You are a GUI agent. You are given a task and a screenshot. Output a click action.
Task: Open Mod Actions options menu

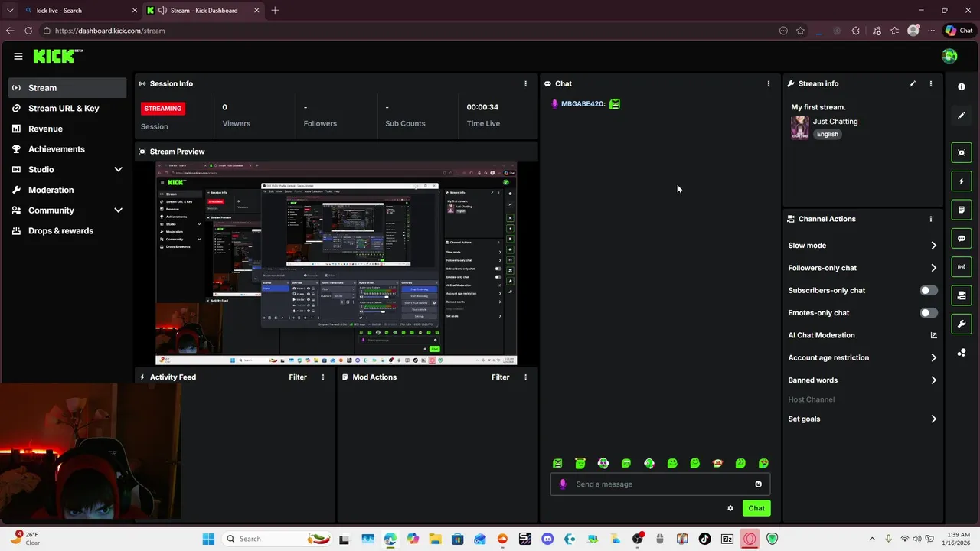tap(525, 377)
